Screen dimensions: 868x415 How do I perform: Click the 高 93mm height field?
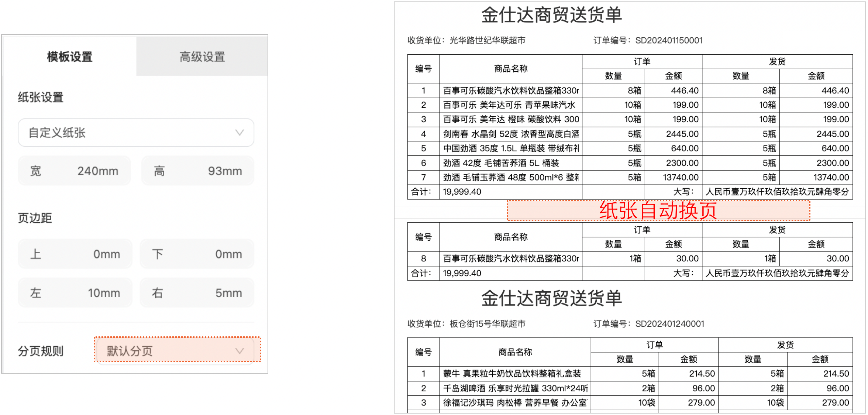198,171
